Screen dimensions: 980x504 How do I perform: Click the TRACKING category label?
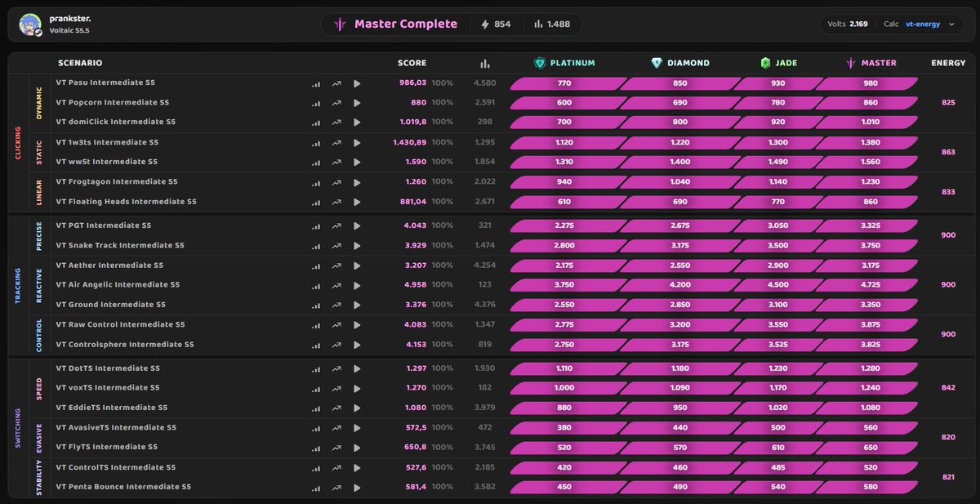18,285
